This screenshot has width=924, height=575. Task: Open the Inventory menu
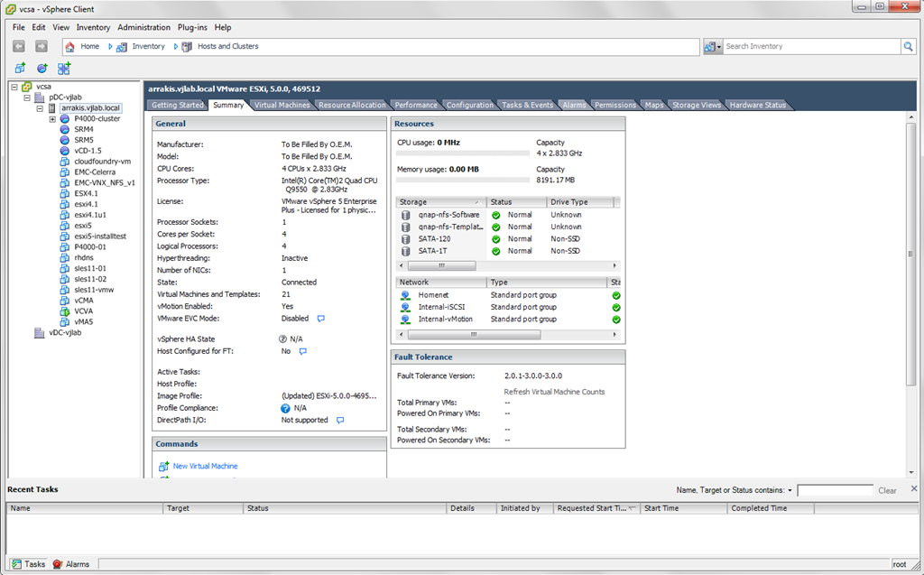(x=93, y=27)
